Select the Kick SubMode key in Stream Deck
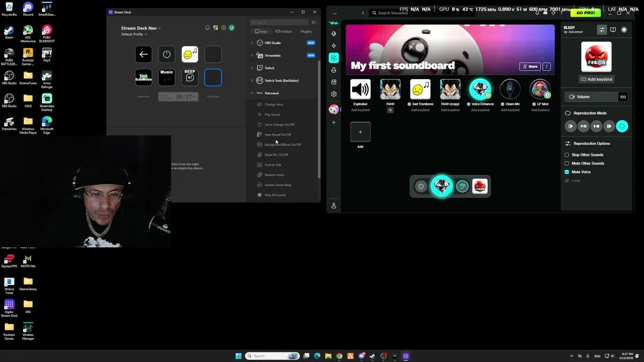Viewport: 644px width, 362px height. tap(143, 77)
